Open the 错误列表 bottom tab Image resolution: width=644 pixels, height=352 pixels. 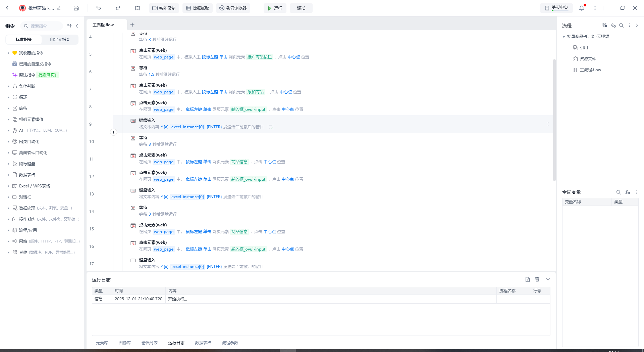150,343
